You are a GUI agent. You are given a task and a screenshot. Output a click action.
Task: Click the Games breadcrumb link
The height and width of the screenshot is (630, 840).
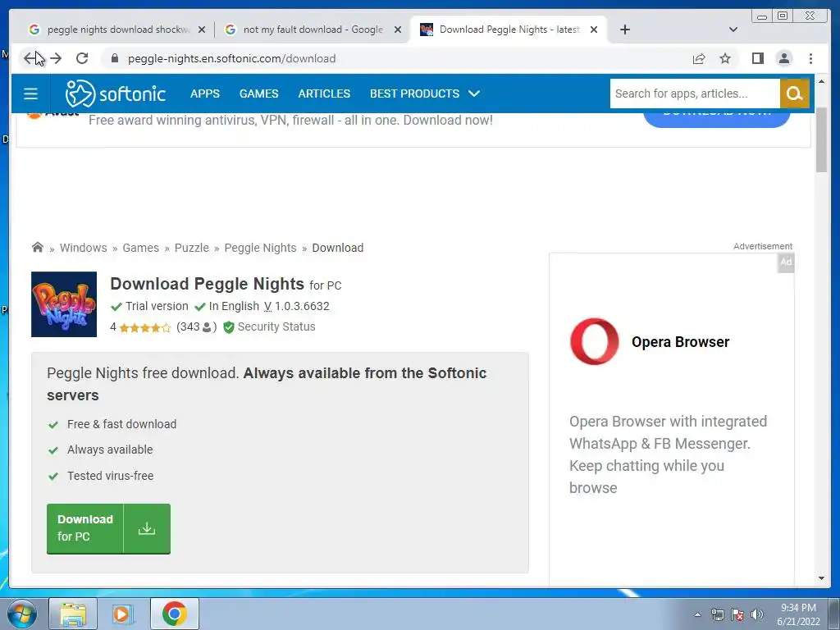140,248
